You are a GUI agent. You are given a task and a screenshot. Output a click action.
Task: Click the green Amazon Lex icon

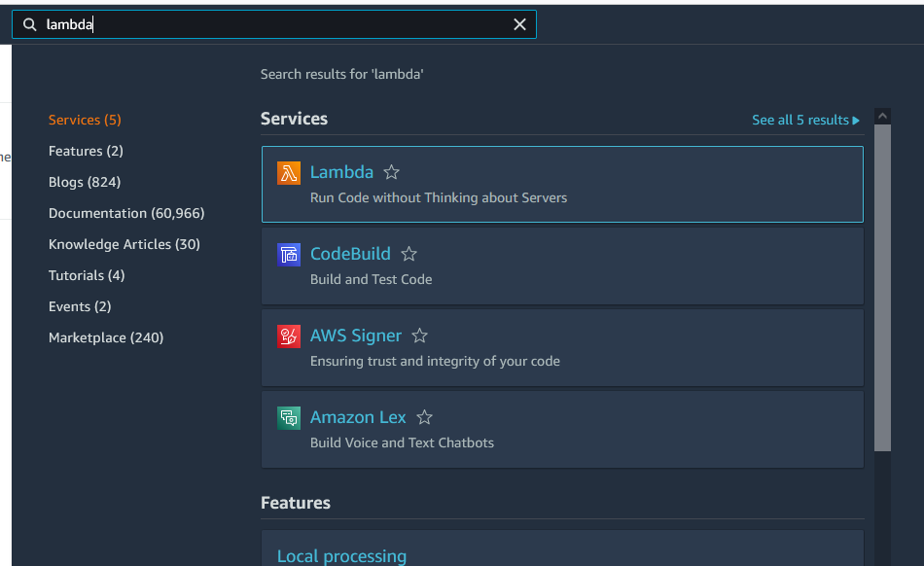tap(289, 418)
